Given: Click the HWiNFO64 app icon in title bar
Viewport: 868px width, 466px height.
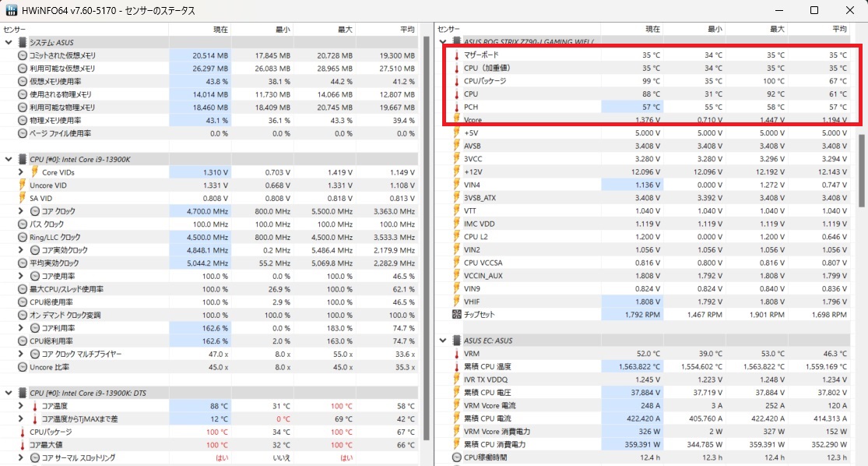Looking at the screenshot, I should pos(11,11).
